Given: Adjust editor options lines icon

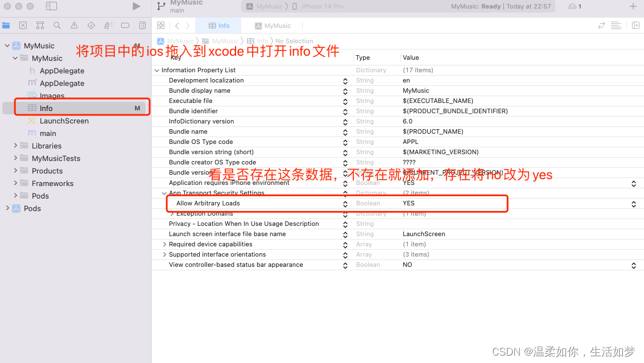Looking at the screenshot, I should (x=616, y=26).
